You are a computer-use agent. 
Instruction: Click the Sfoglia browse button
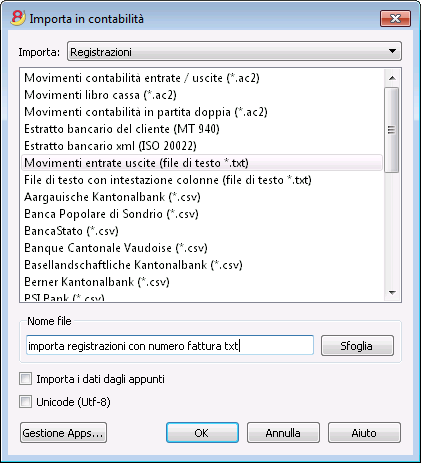357,346
